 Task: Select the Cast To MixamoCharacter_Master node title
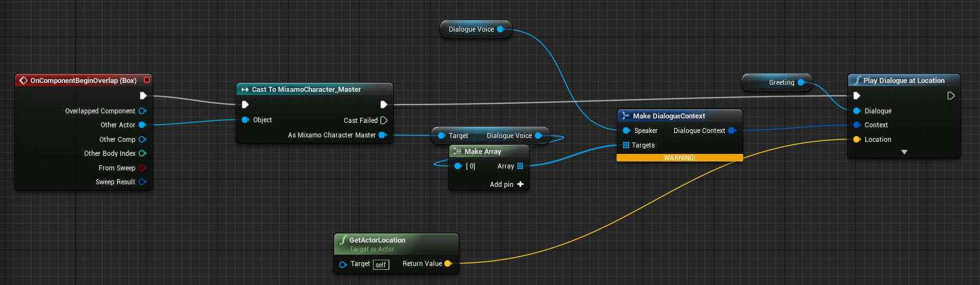(x=306, y=89)
